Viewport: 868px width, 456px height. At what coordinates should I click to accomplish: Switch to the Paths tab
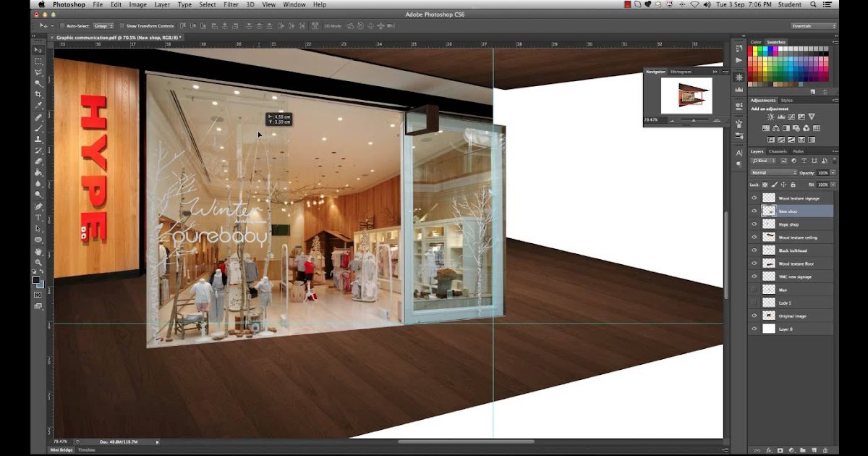pyautogui.click(x=798, y=151)
